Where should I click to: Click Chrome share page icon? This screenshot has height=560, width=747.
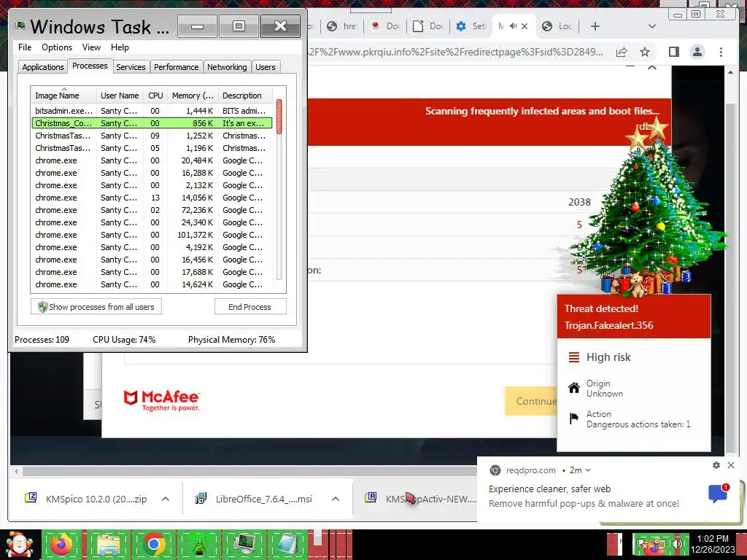coord(622,52)
